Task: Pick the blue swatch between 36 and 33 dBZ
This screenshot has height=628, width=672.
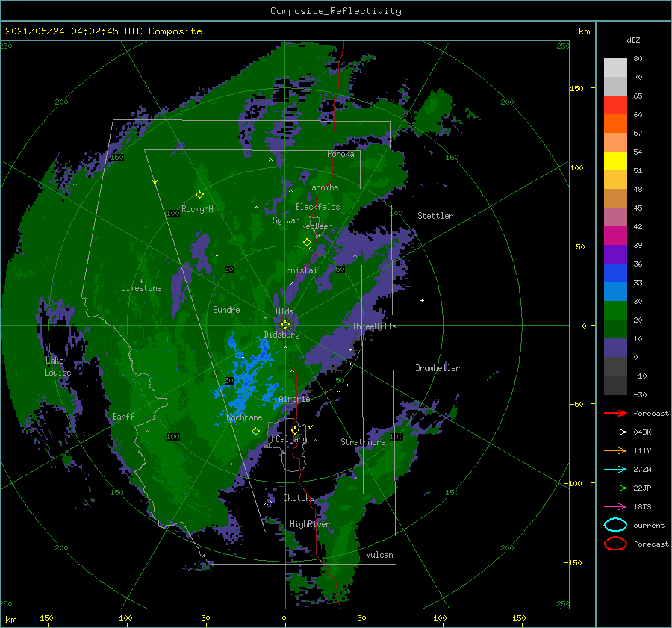Action: [x=615, y=273]
